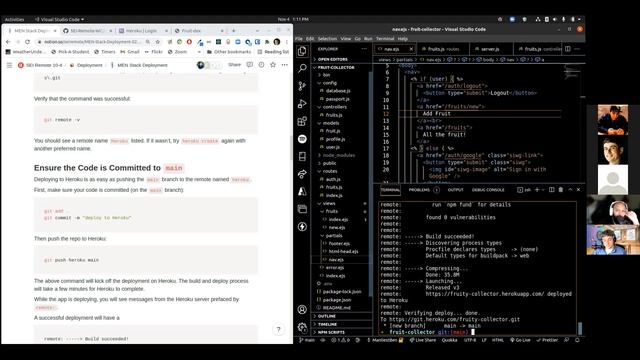Switch to the Output panel tab
This screenshot has height=360, width=640.
[456, 190]
